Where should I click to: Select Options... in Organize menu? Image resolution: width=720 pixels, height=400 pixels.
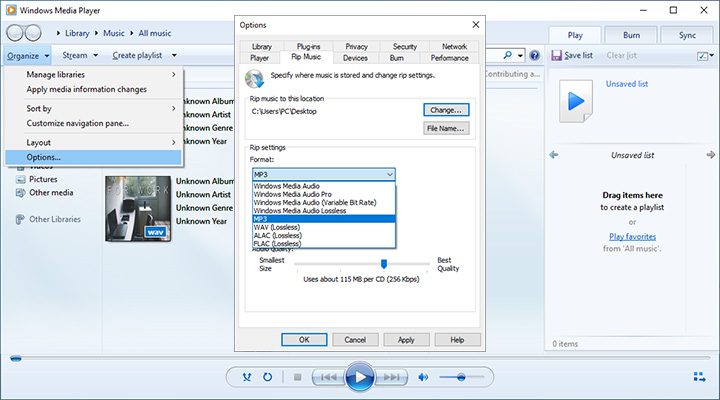44,157
